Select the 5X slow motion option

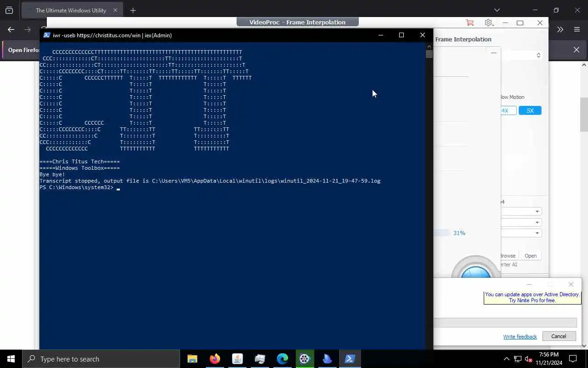[530, 110]
